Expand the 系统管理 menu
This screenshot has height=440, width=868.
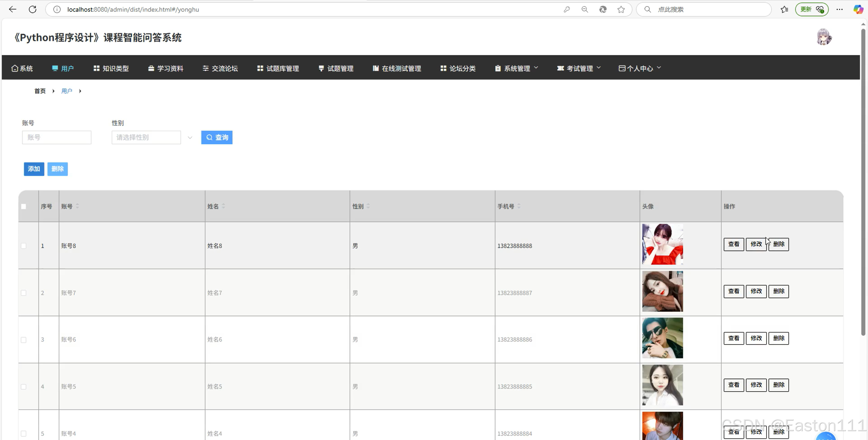517,69
